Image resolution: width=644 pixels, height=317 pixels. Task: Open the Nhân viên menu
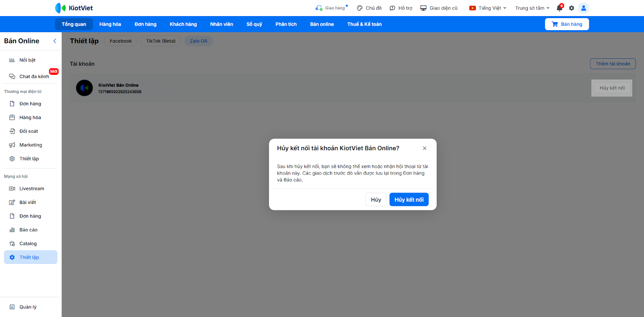pyautogui.click(x=222, y=24)
